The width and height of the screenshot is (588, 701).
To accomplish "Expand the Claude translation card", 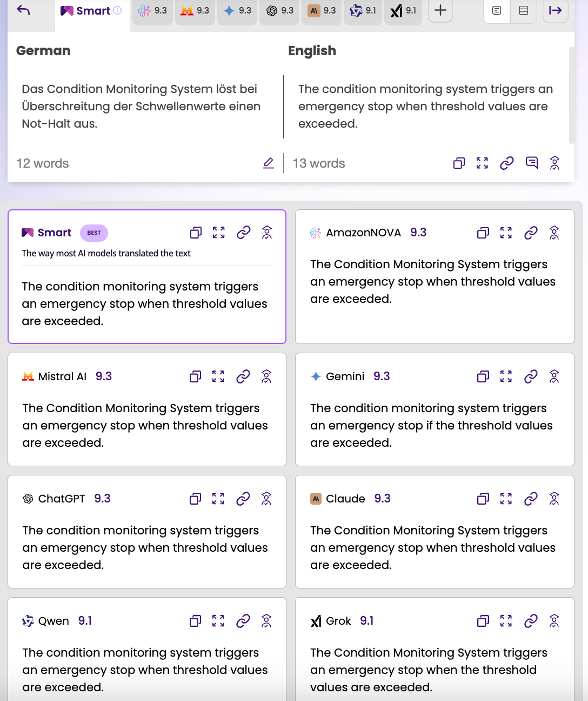I will coord(506,499).
